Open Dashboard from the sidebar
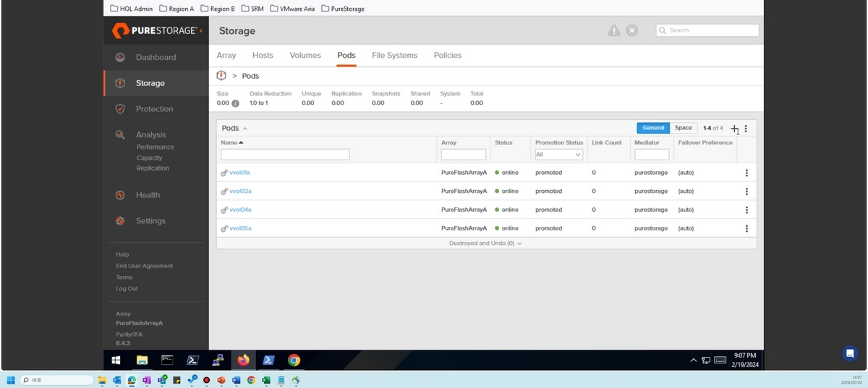The image size is (868, 388). pos(156,57)
